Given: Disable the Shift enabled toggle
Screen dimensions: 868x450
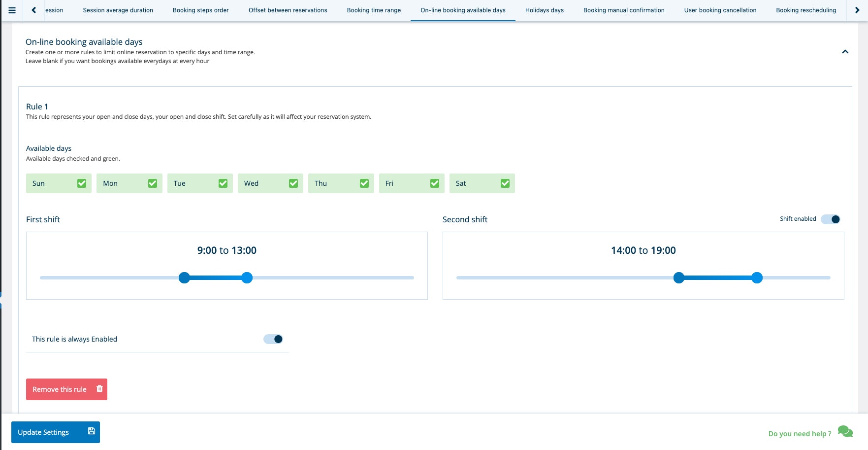Looking at the screenshot, I should [x=830, y=219].
